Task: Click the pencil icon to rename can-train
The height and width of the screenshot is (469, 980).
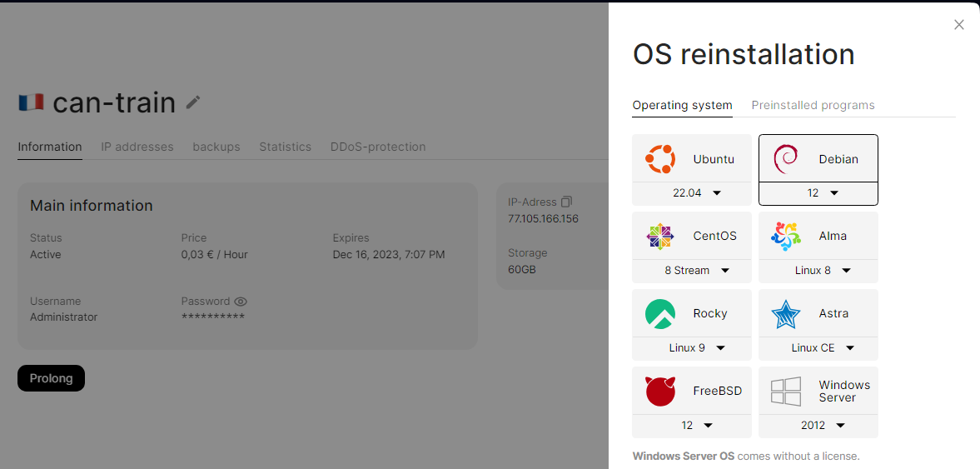Action: coord(193,102)
